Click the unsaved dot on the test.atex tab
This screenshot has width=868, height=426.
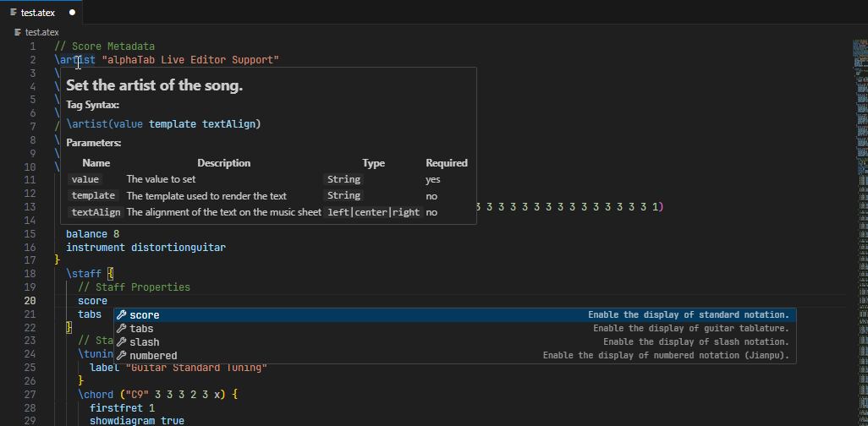[x=72, y=14]
